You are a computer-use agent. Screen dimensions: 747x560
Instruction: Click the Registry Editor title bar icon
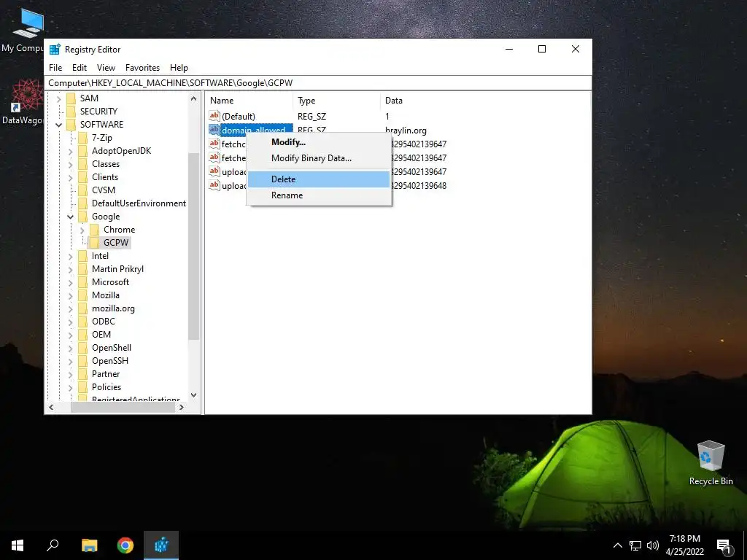(x=55, y=49)
